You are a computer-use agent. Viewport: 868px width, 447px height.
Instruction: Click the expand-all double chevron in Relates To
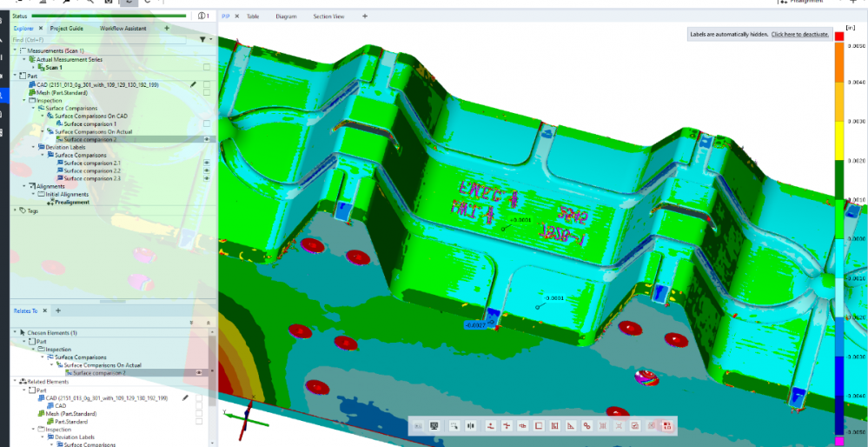click(191, 323)
